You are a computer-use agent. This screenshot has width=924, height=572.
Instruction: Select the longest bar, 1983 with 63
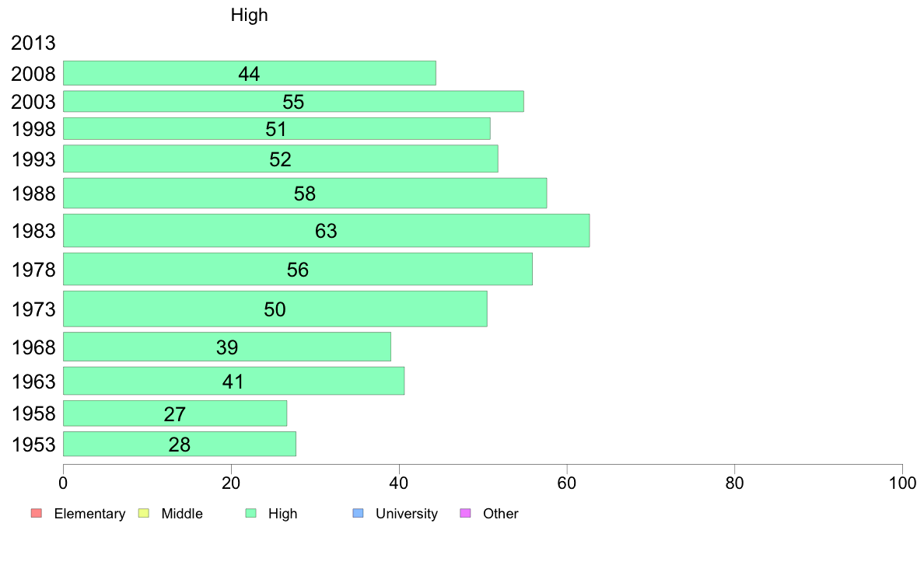point(326,230)
